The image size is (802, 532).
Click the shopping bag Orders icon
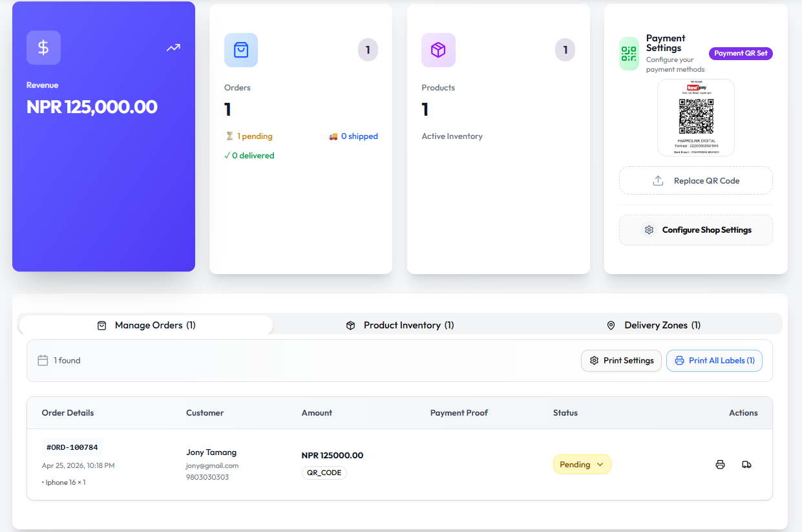241,50
